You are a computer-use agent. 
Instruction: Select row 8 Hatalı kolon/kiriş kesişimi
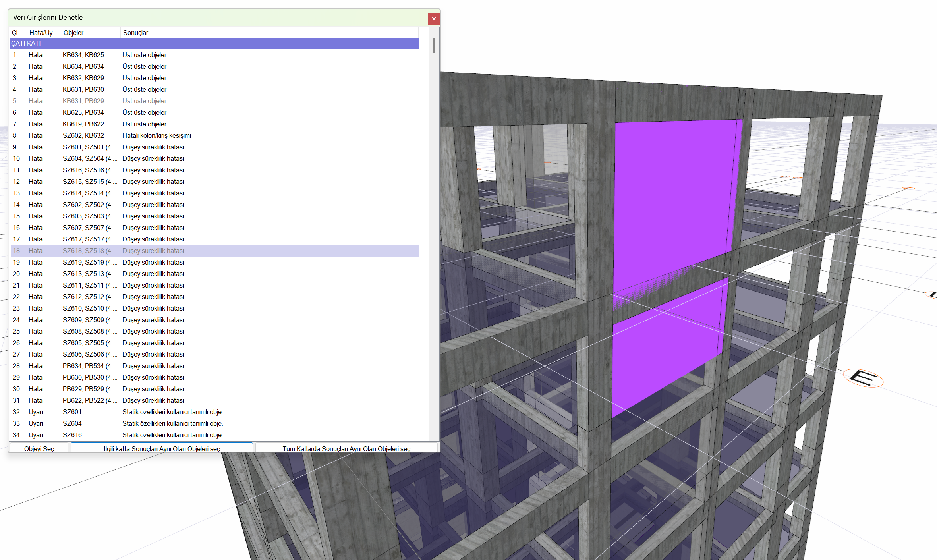[156, 135]
